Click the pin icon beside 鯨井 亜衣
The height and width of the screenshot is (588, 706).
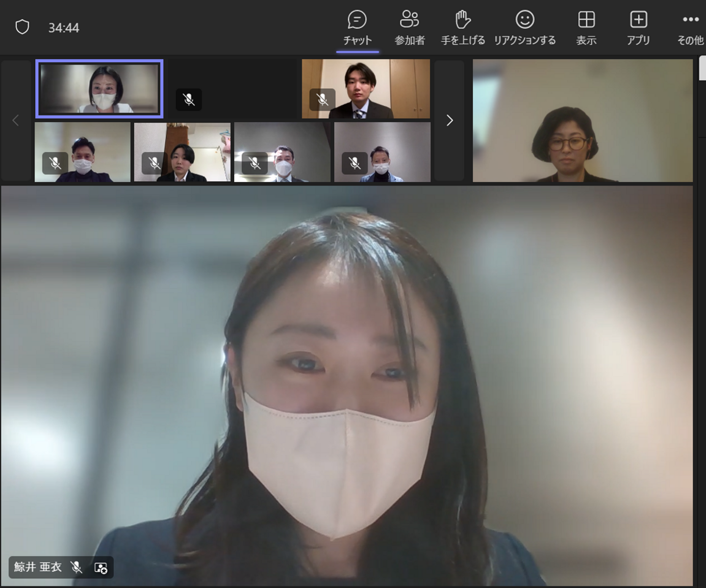point(101,568)
